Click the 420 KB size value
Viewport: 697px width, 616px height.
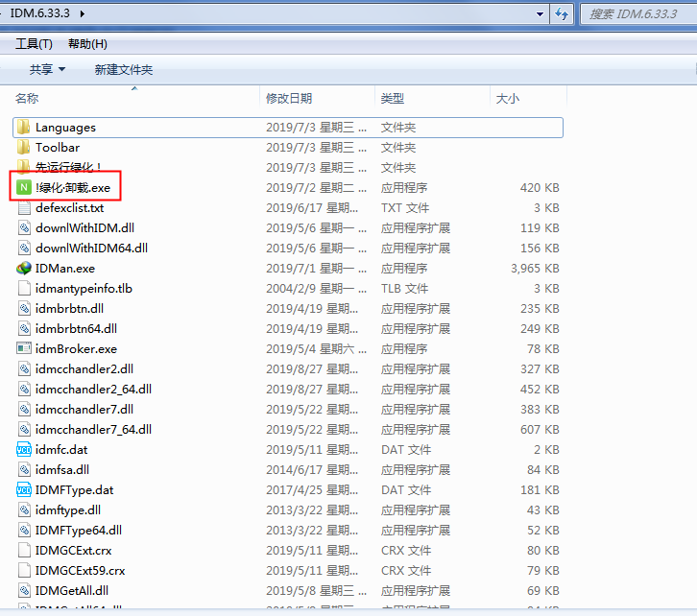[540, 188]
